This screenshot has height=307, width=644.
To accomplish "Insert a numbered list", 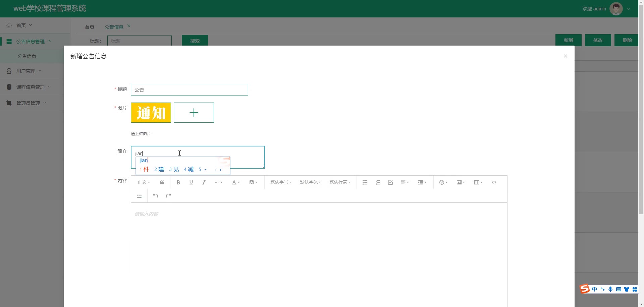I will click(378, 182).
